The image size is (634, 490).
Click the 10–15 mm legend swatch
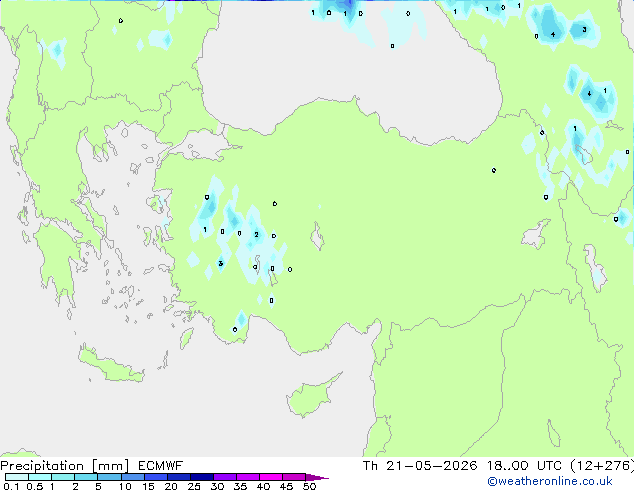click(x=132, y=477)
